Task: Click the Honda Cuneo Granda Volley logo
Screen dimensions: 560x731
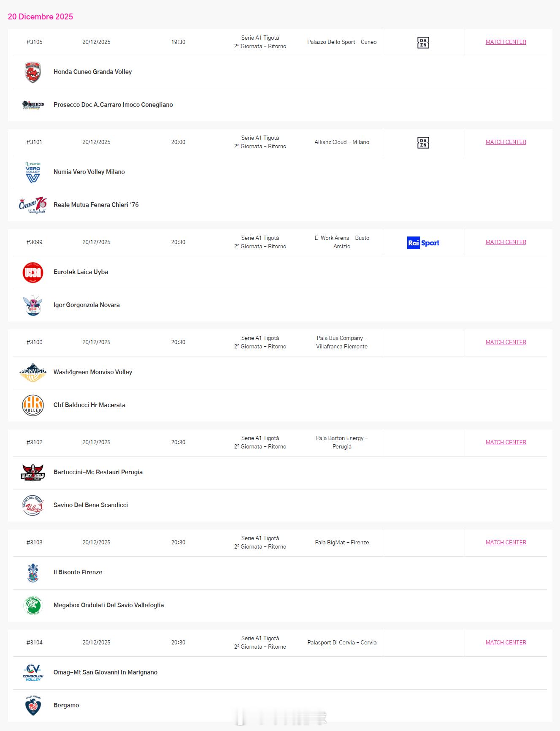Action: pos(33,72)
